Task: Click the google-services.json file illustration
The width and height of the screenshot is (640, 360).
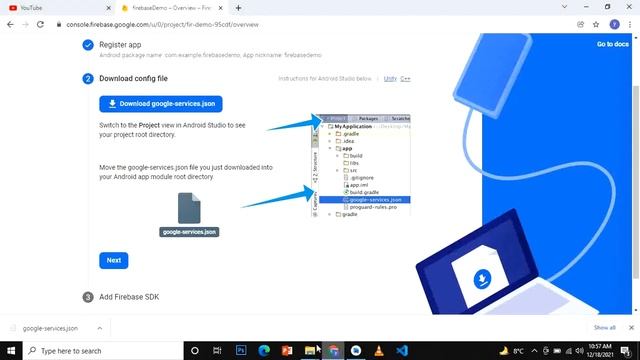Action: point(189,214)
